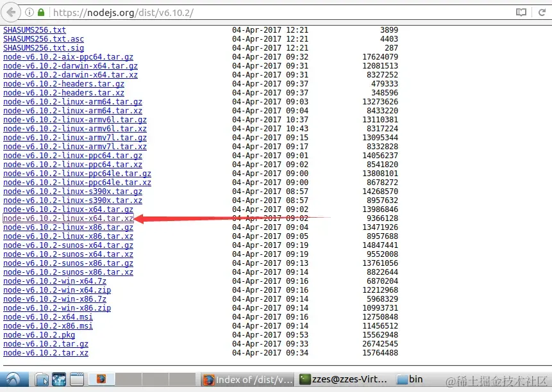Activate the 'Index of /dist/v...' taskbar window
This screenshot has width=552, height=392.
(248, 379)
